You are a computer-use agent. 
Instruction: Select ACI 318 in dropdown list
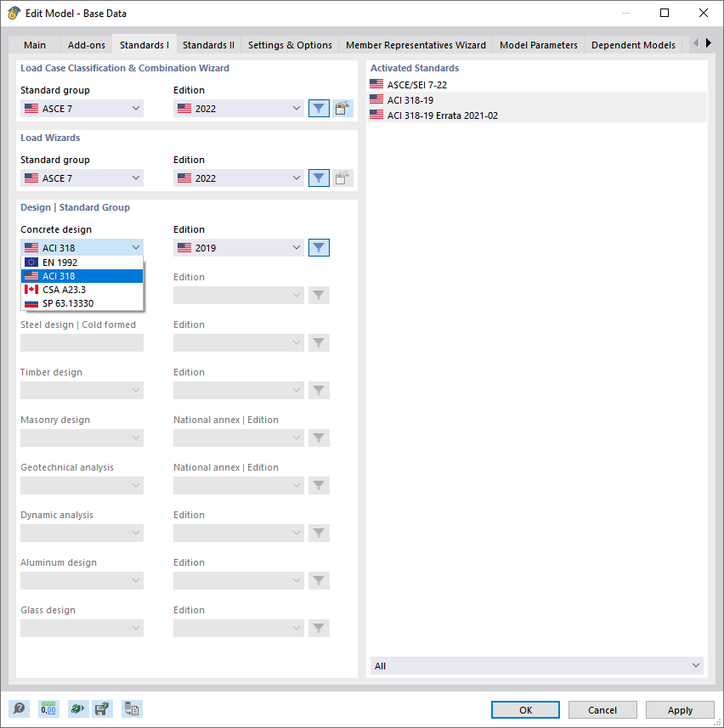[x=82, y=276]
